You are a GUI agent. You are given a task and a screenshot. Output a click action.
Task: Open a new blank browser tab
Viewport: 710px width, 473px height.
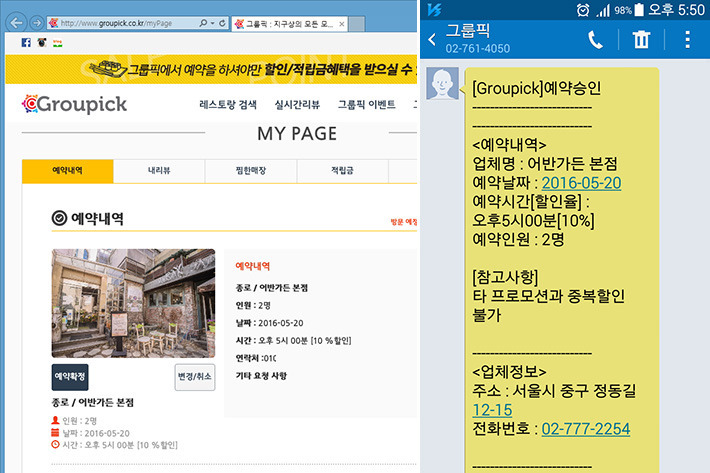pos(357,24)
